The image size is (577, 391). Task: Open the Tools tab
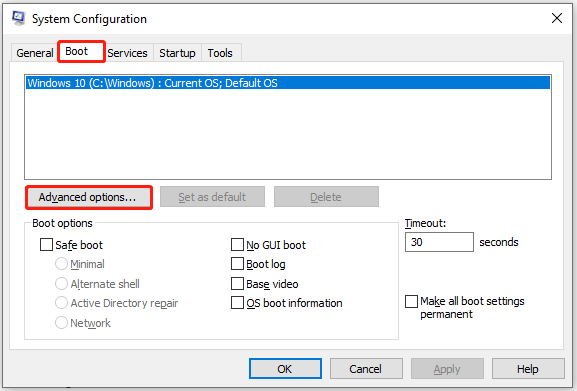coord(220,53)
